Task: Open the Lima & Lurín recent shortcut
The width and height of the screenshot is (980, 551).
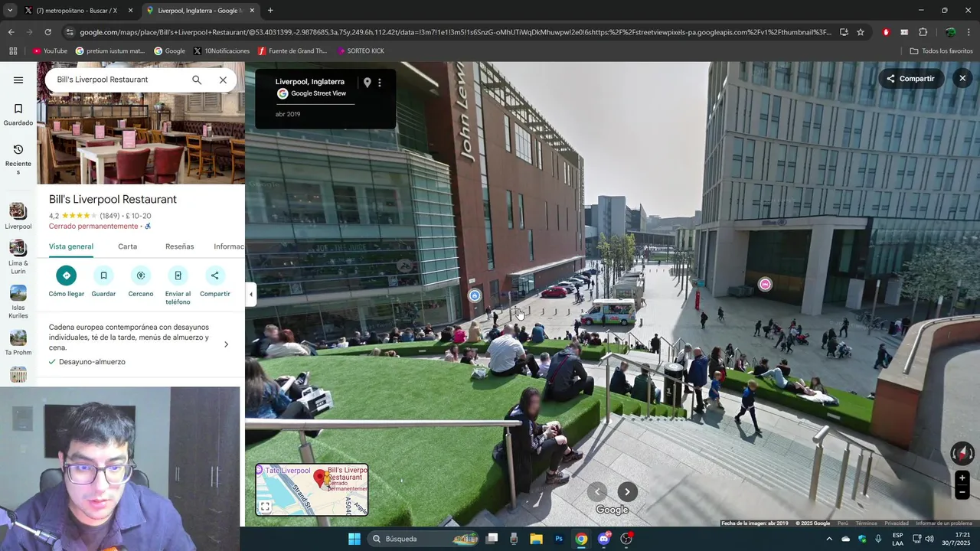Action: (18, 258)
